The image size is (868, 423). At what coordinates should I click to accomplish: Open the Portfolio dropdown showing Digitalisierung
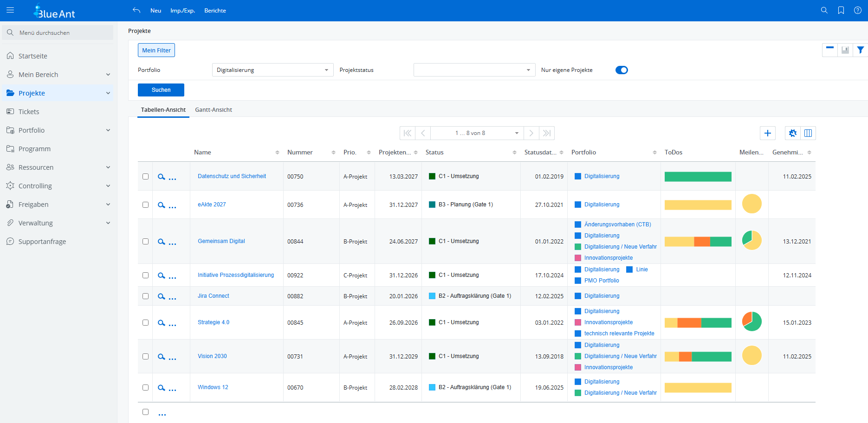point(272,70)
